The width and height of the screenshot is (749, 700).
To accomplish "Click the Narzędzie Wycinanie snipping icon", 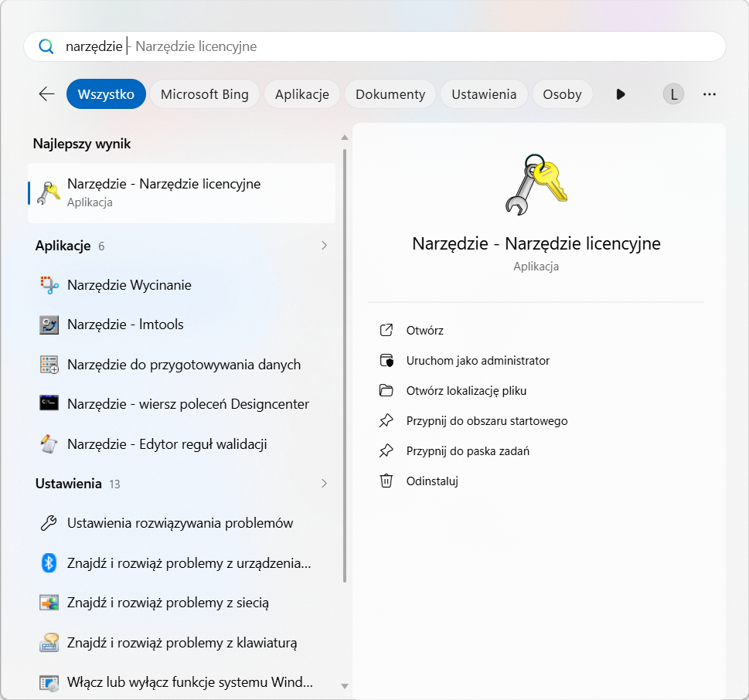I will (x=49, y=285).
